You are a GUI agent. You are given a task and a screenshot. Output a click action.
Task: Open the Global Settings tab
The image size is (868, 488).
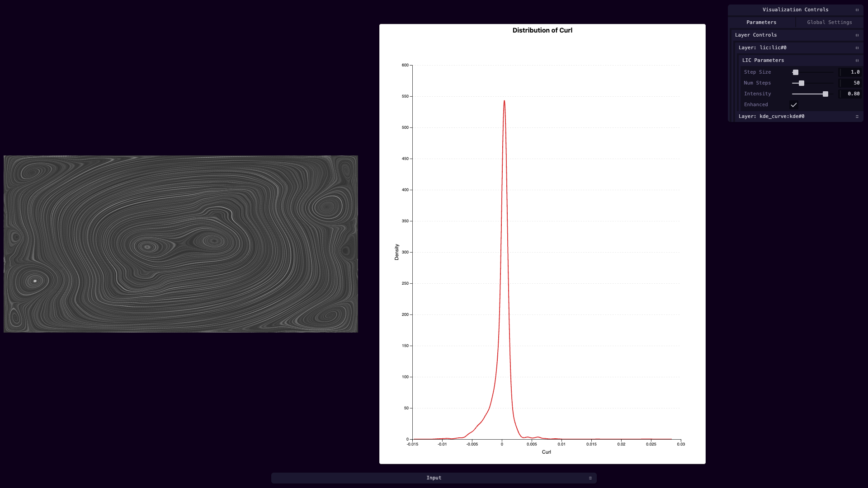[830, 22]
